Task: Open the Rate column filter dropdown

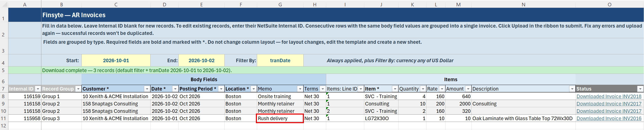Action: tap(442, 89)
